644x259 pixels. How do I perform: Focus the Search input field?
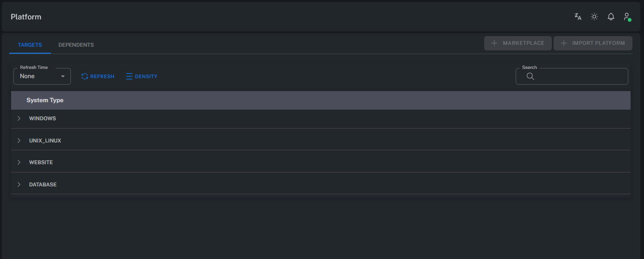point(579,77)
